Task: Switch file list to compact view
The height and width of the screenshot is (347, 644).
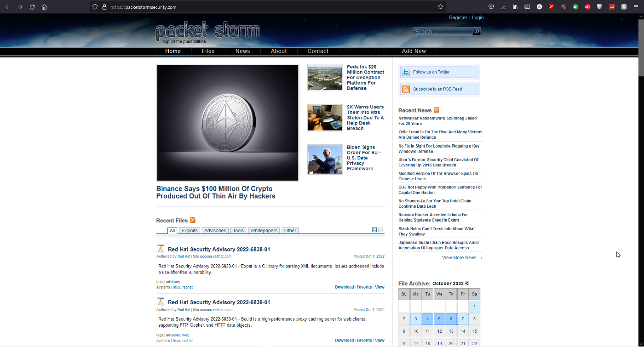Action: point(380,230)
